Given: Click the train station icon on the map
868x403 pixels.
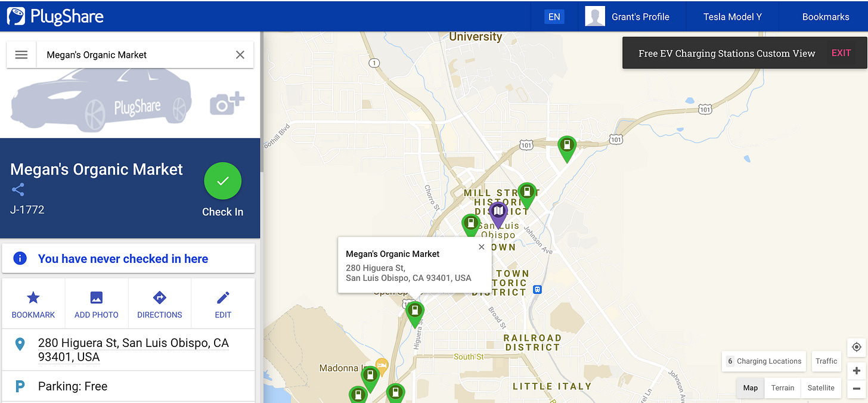Looking at the screenshot, I should [x=538, y=289].
